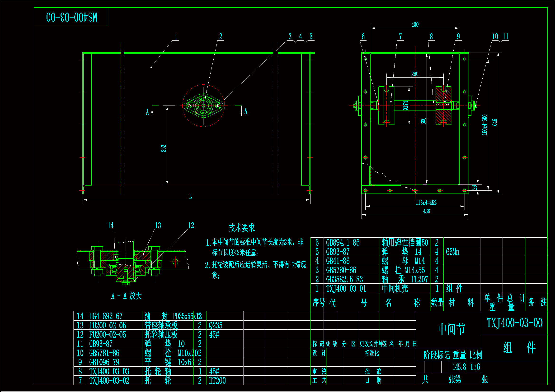Click the A - A 放大 section label
Image resolution: width=555 pixels, height=392 pixels.
127,296
